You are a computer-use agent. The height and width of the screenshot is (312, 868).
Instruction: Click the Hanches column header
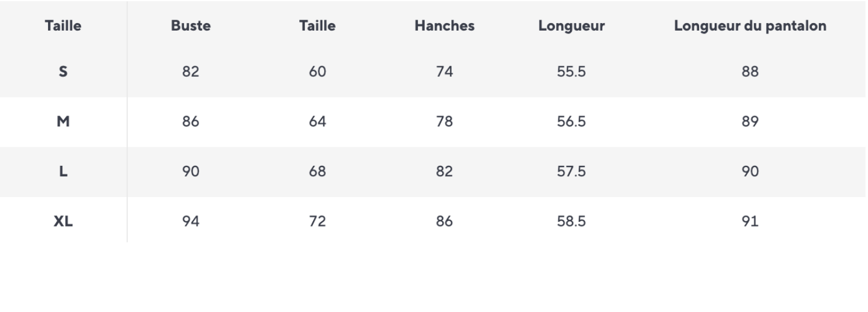point(444,26)
